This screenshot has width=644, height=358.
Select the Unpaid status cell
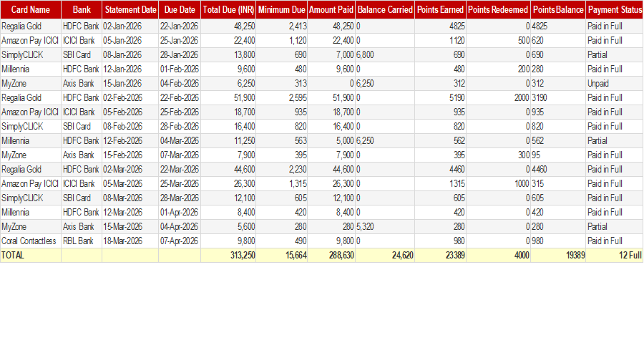(x=615, y=84)
